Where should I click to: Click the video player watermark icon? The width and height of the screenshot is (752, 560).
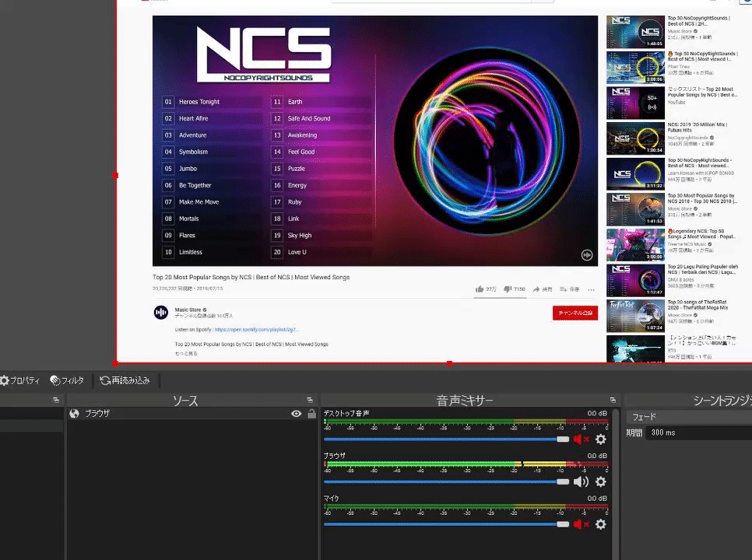click(586, 255)
